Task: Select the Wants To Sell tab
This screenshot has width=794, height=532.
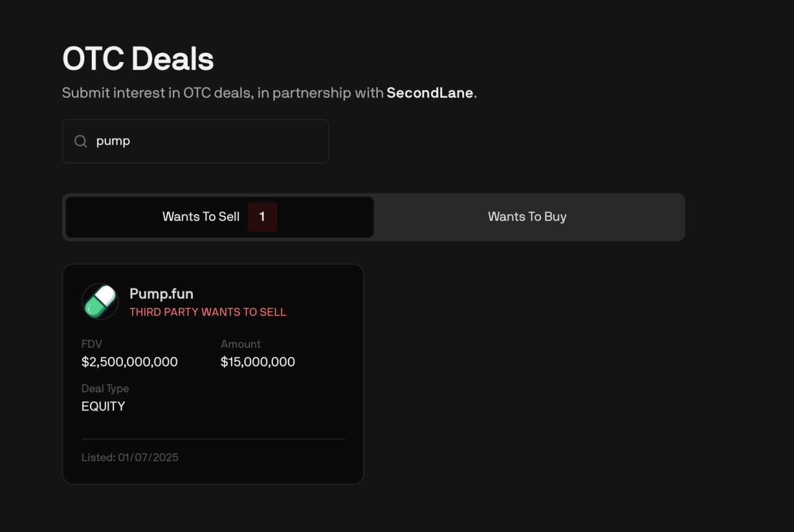Action: 220,217
